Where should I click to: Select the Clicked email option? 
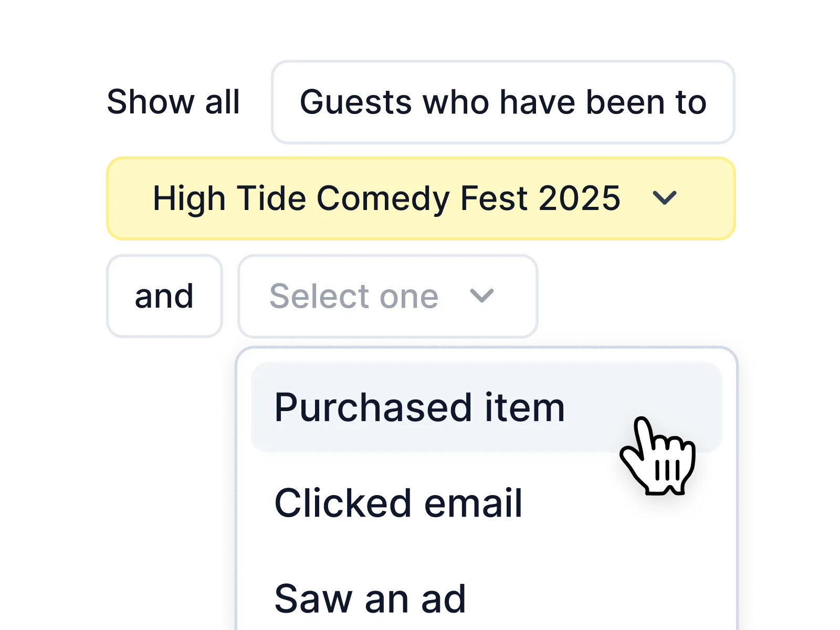click(x=398, y=503)
